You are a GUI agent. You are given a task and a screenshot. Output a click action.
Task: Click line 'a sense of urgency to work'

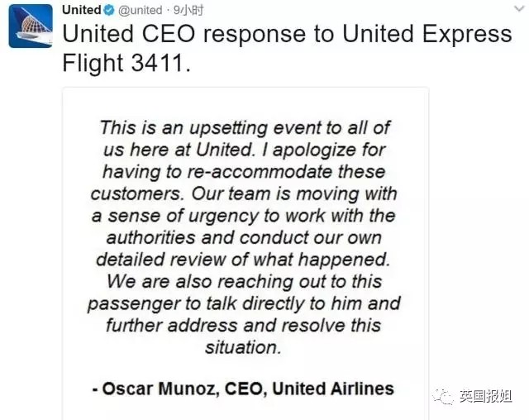(243, 216)
